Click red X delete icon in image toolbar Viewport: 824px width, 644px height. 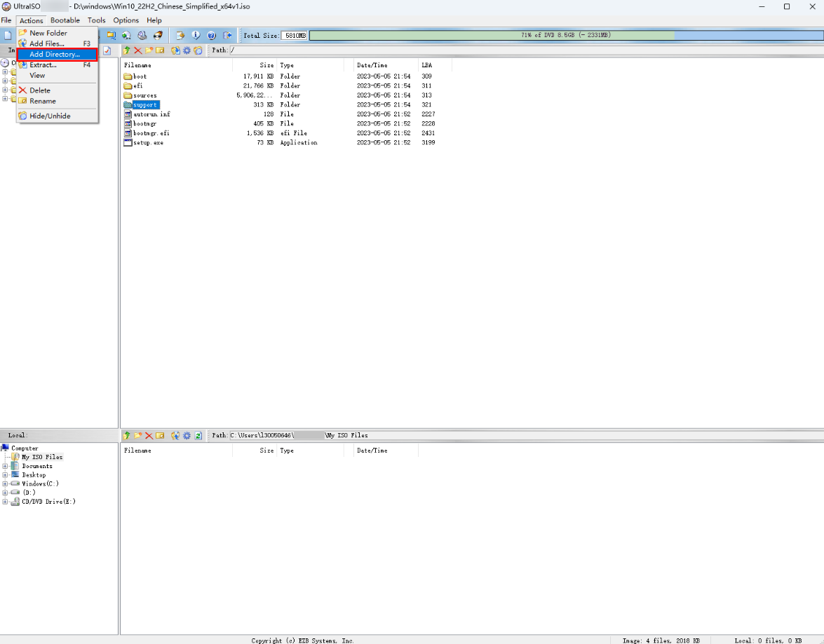pos(137,50)
